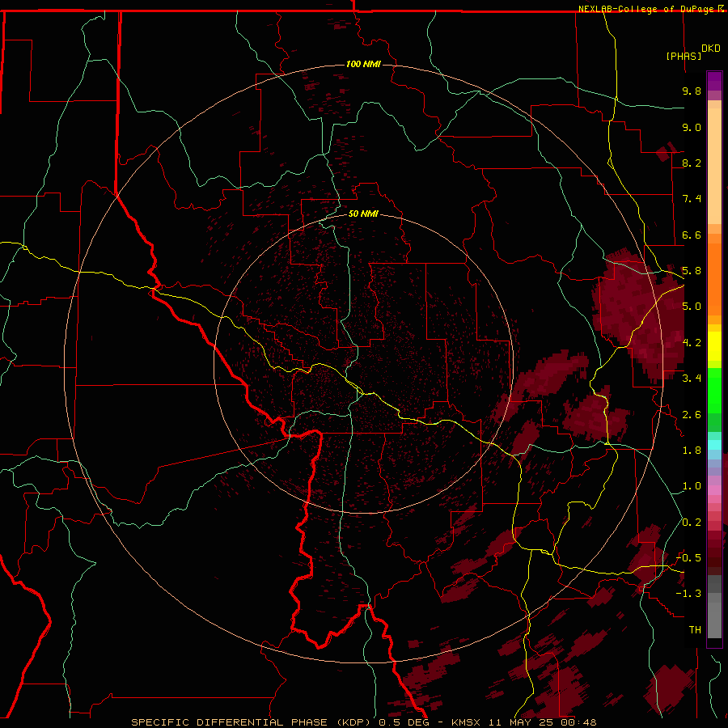
Task: Click the 8.2 value on the scale
Action: 692,163
